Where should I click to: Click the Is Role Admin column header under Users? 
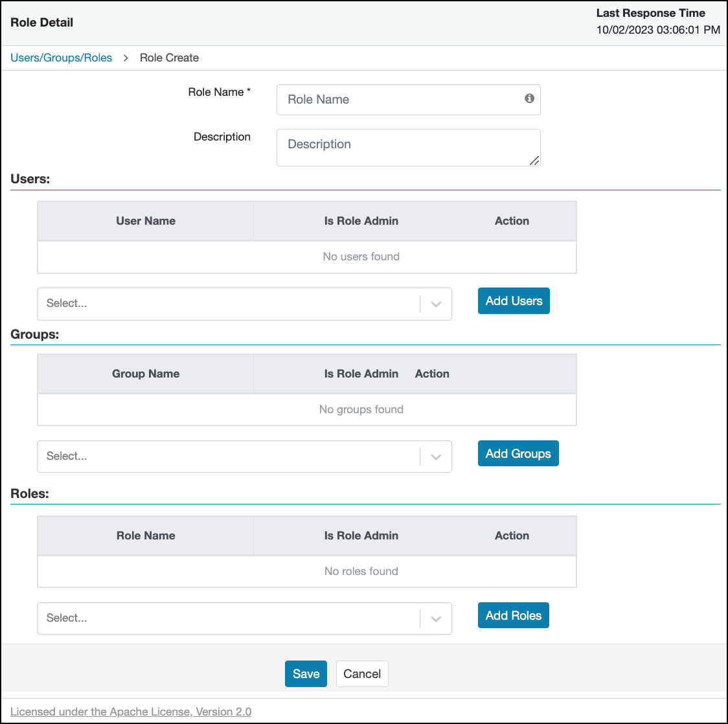361,221
